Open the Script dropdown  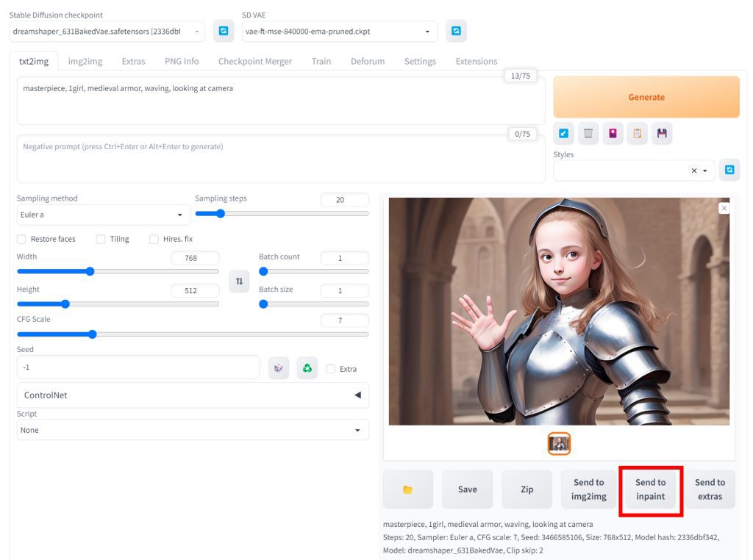(193, 430)
